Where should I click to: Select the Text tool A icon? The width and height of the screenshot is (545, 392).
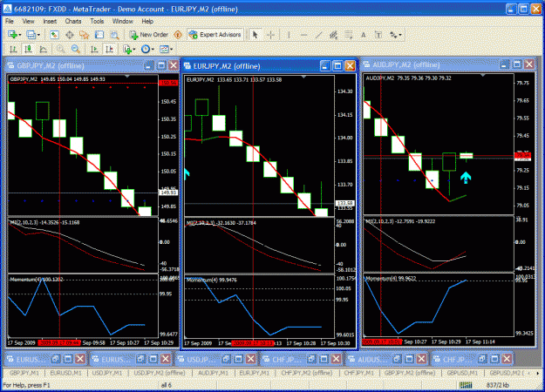(364, 35)
